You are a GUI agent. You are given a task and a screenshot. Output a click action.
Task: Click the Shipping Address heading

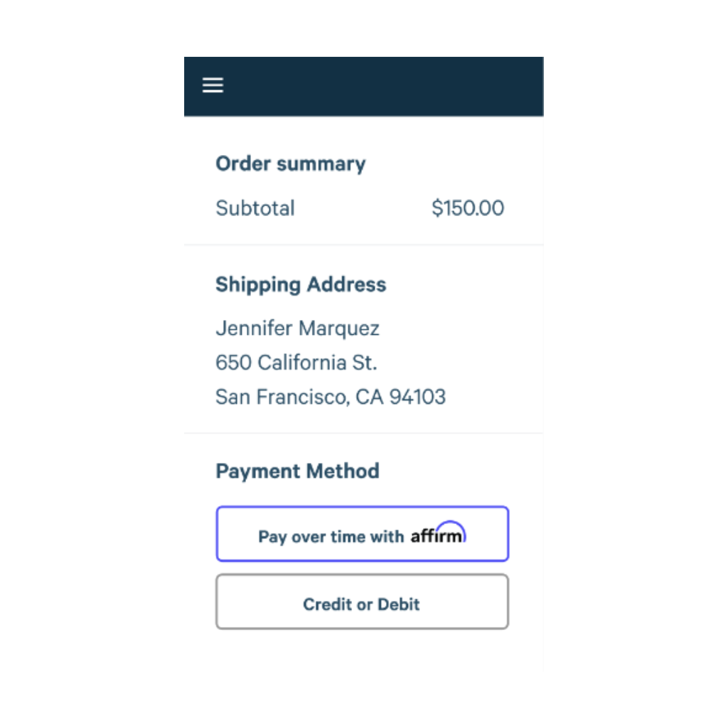pyautogui.click(x=300, y=284)
